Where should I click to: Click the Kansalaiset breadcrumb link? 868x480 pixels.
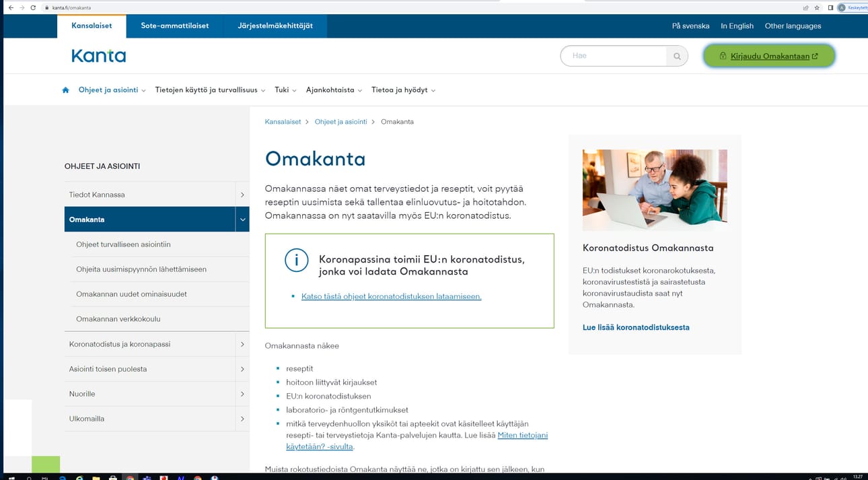click(283, 122)
